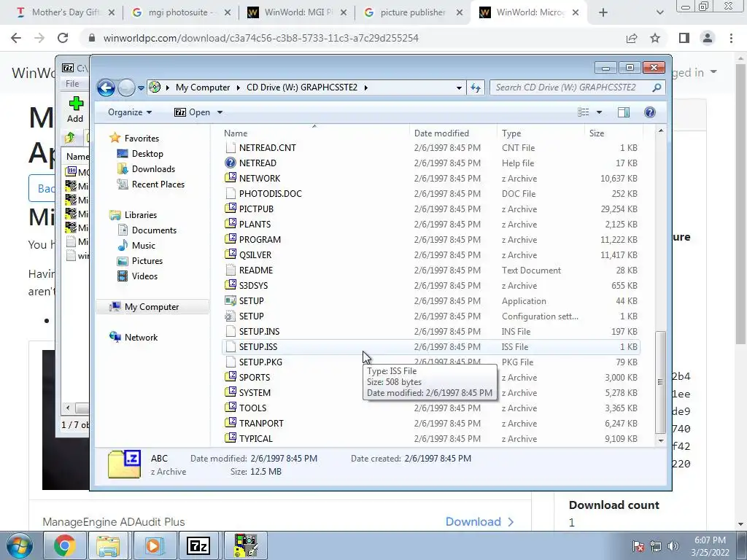Expand the My Computer breadcrumb arrow

238,87
